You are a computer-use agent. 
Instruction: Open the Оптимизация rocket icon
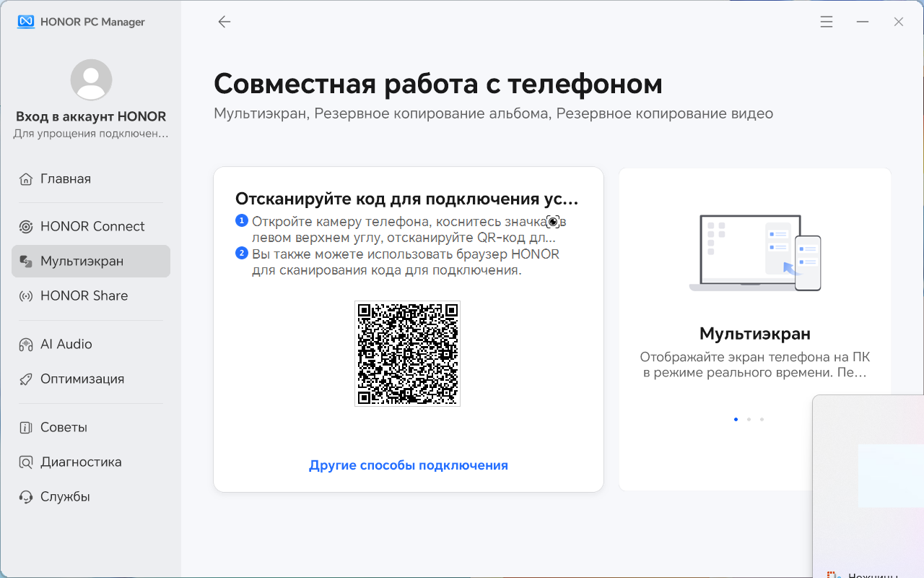(x=26, y=379)
